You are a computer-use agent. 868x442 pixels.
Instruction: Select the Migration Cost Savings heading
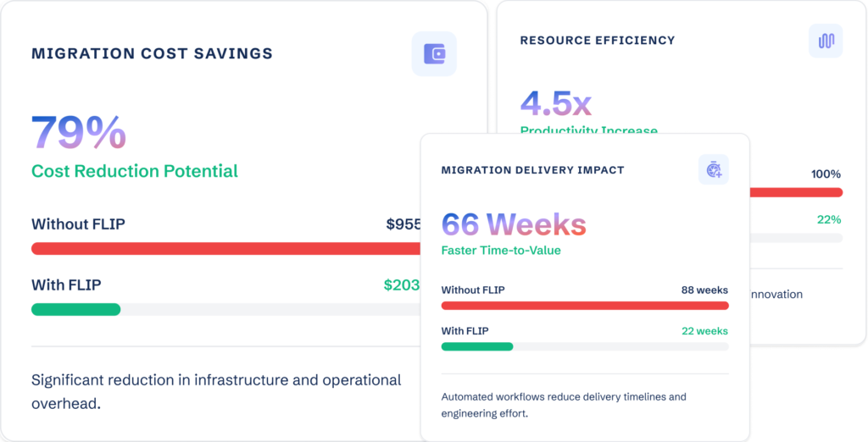(153, 53)
